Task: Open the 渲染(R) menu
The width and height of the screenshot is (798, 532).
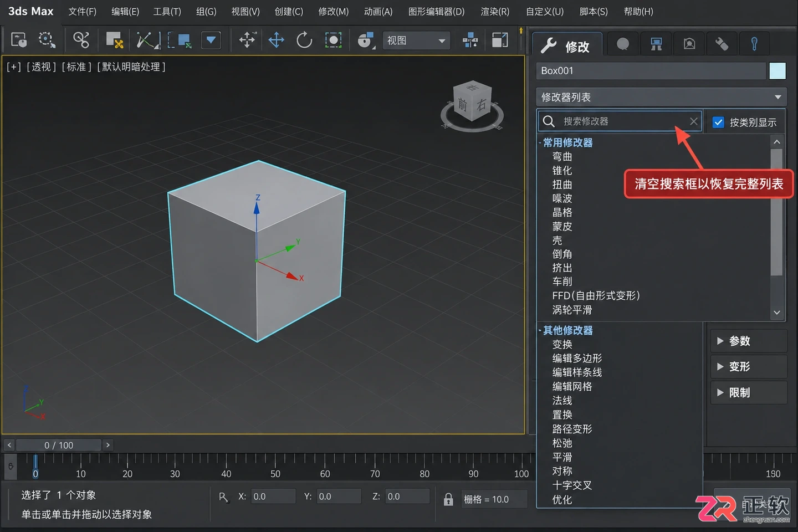Action: (495, 12)
